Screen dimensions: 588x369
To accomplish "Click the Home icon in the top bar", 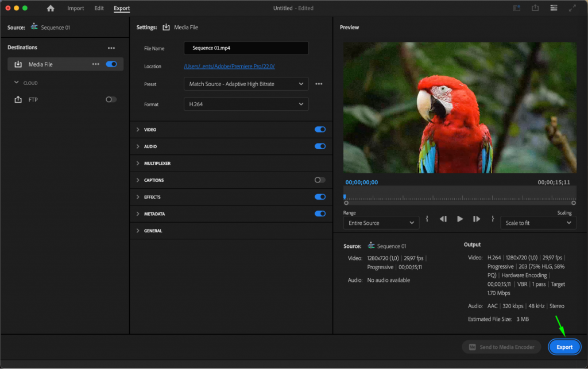I will 51,8.
